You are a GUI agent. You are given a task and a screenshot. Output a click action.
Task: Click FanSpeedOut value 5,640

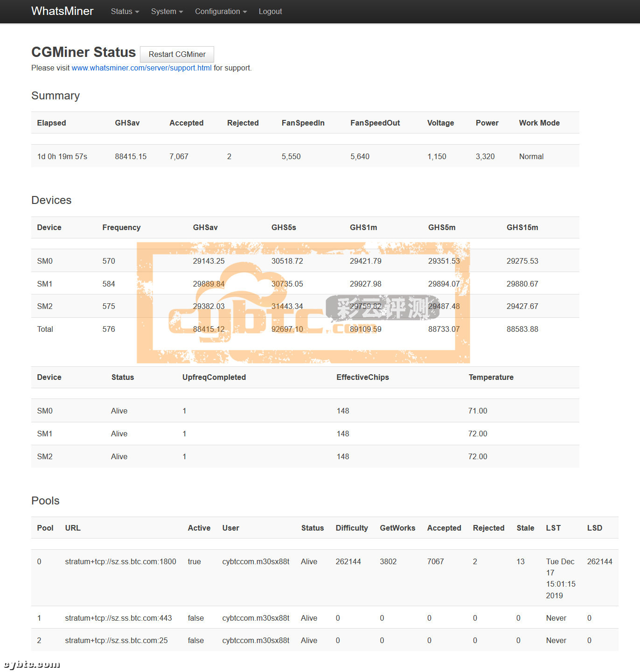[x=360, y=156]
